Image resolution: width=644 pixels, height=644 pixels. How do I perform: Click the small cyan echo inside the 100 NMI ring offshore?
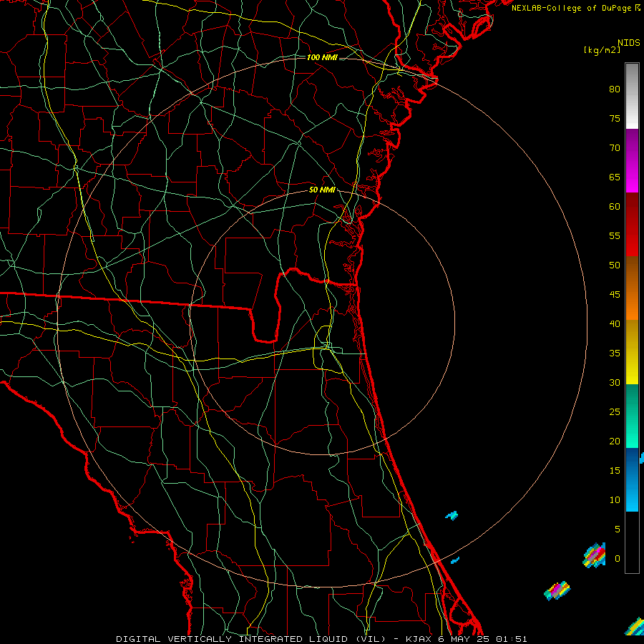(x=452, y=515)
